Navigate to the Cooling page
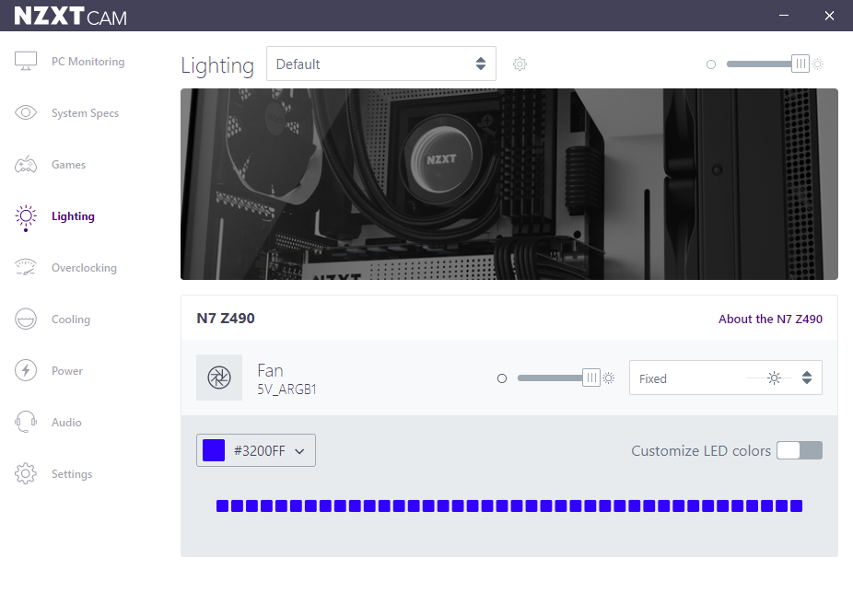The image size is (853, 616). 71,320
